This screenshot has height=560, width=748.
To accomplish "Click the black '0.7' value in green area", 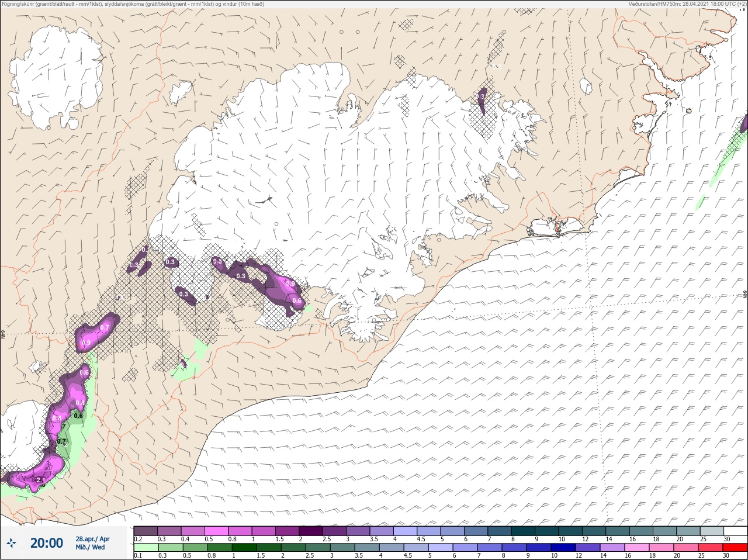I will coord(62,441).
